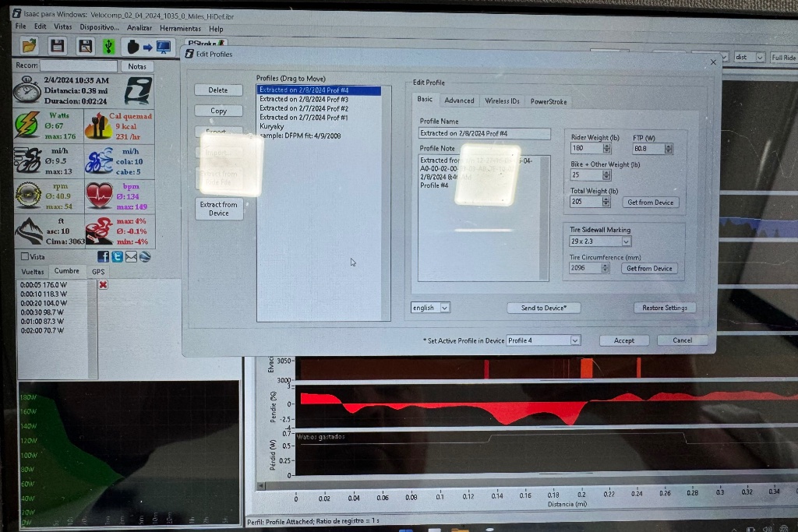798x532 pixels.
Task: Open the Herramientas menu
Action: (180, 29)
